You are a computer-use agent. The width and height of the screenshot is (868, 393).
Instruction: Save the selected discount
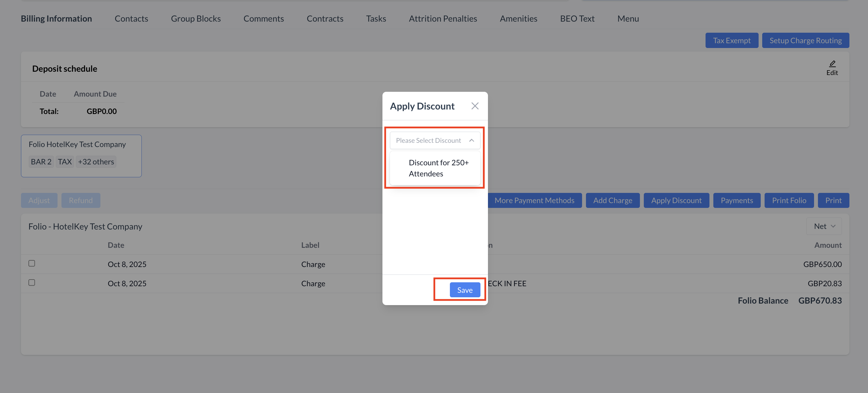[464, 290]
